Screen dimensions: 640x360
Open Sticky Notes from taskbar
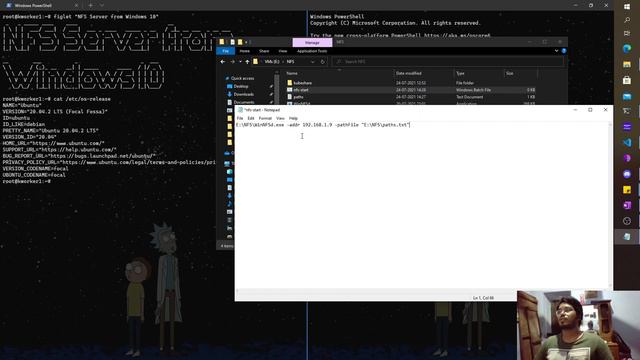pyautogui.click(x=627, y=189)
